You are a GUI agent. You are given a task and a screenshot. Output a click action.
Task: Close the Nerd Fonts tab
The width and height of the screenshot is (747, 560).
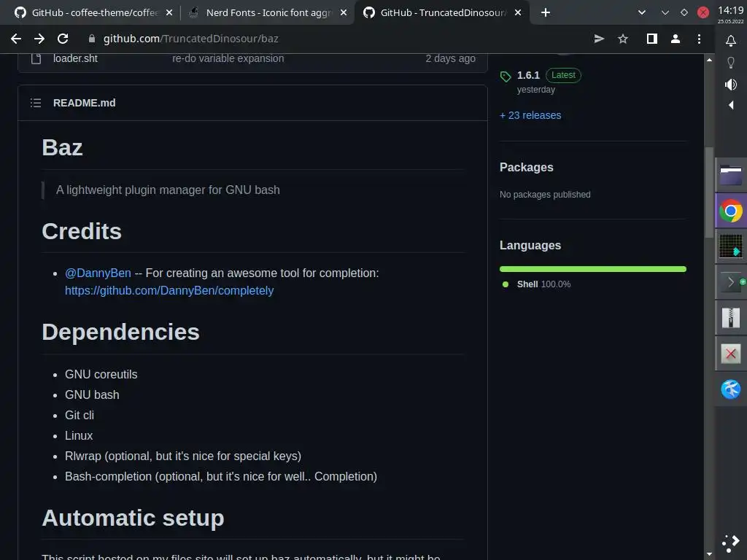344,13
